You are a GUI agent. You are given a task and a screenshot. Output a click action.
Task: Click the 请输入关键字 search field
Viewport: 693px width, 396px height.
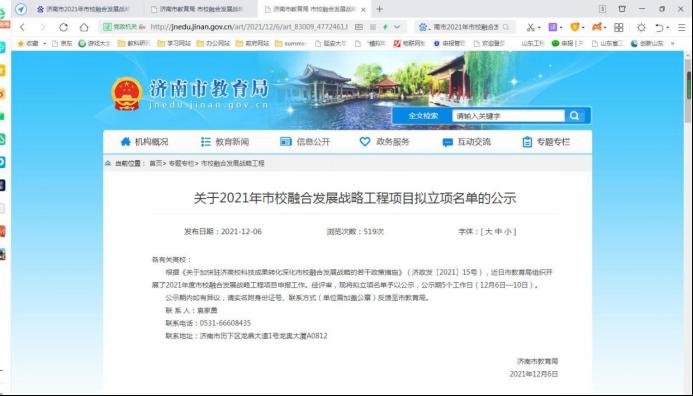point(508,116)
